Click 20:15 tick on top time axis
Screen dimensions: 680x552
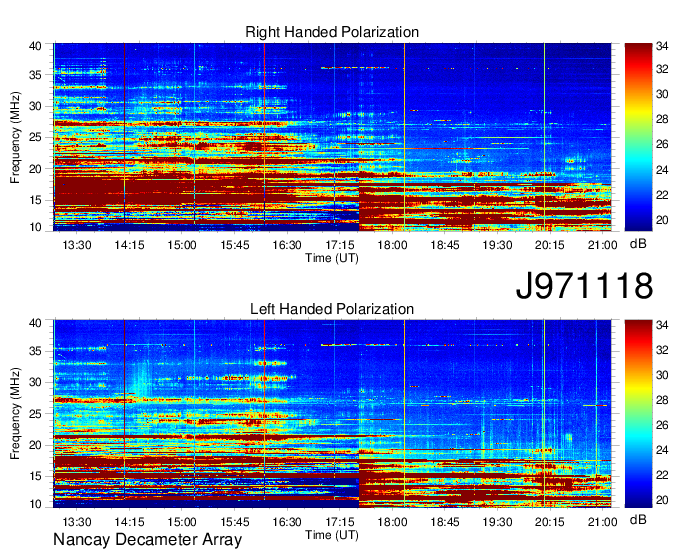click(550, 245)
